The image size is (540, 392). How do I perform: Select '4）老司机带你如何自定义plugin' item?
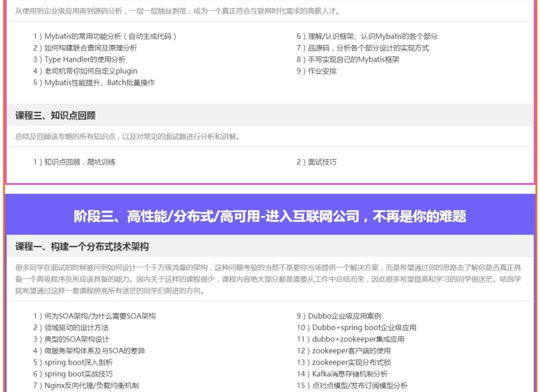click(85, 71)
